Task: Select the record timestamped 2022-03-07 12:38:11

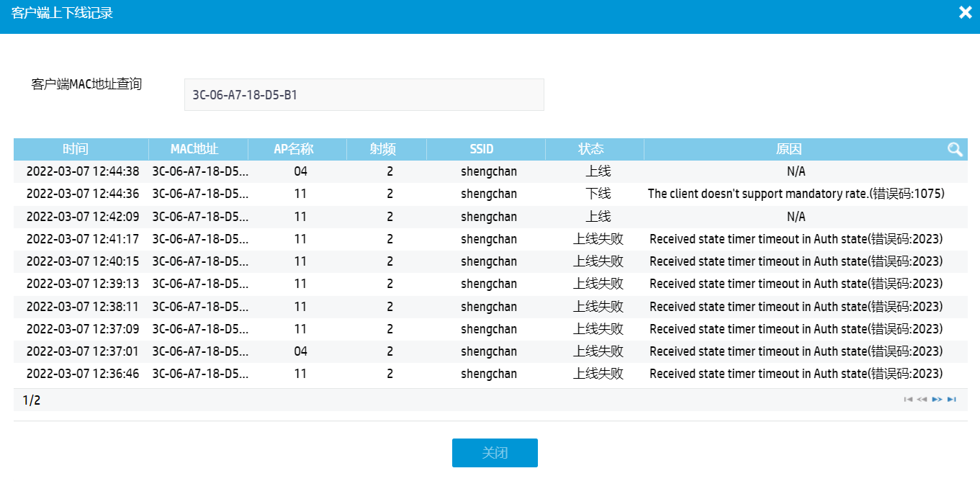Action: tap(490, 307)
